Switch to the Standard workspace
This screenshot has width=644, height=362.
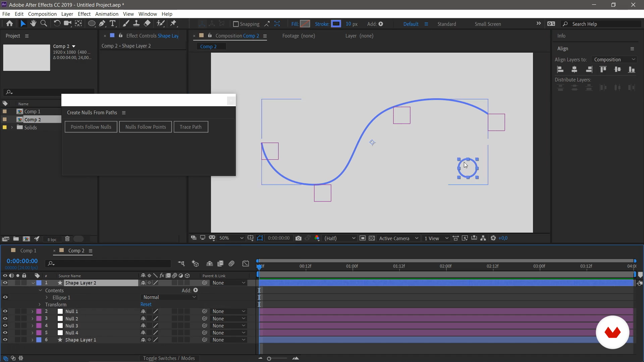pos(446,24)
